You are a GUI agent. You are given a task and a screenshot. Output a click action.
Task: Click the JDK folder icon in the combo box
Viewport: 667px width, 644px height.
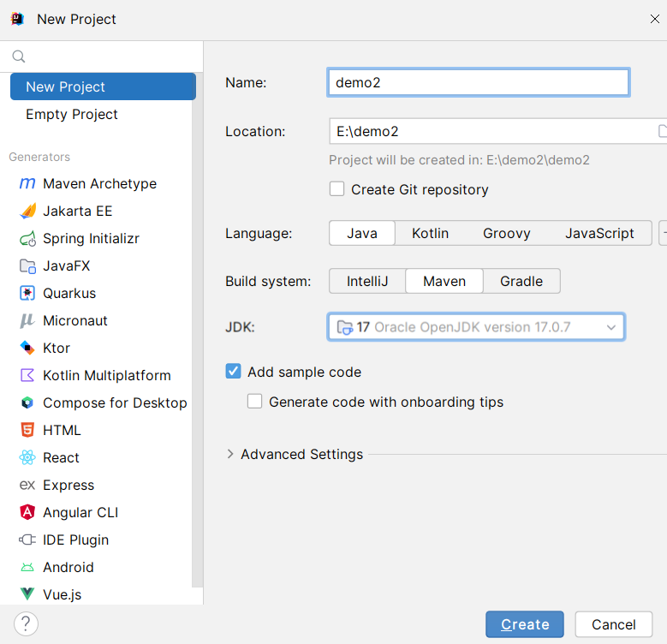pyautogui.click(x=344, y=327)
